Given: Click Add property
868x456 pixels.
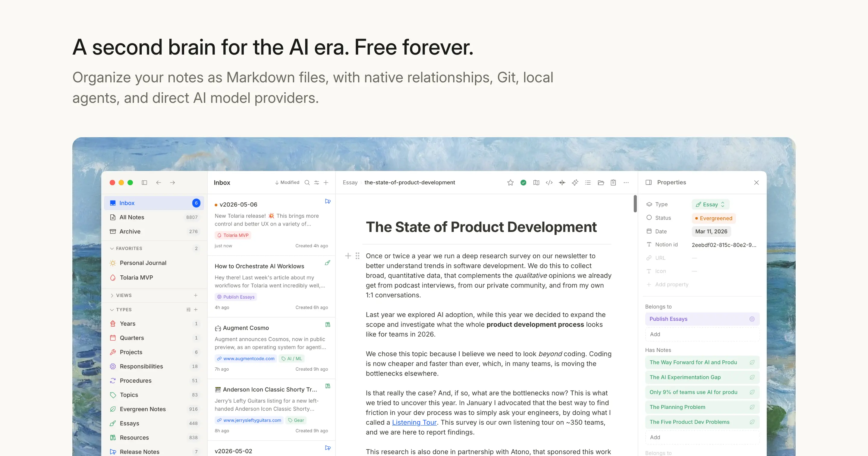Looking at the screenshot, I should coord(667,285).
